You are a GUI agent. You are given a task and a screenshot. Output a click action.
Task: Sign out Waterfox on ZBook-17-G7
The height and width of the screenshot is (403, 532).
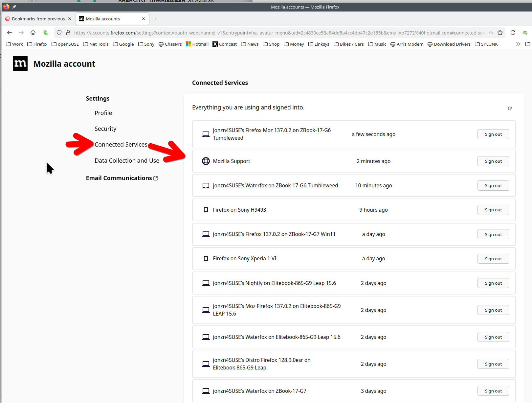pos(493,391)
